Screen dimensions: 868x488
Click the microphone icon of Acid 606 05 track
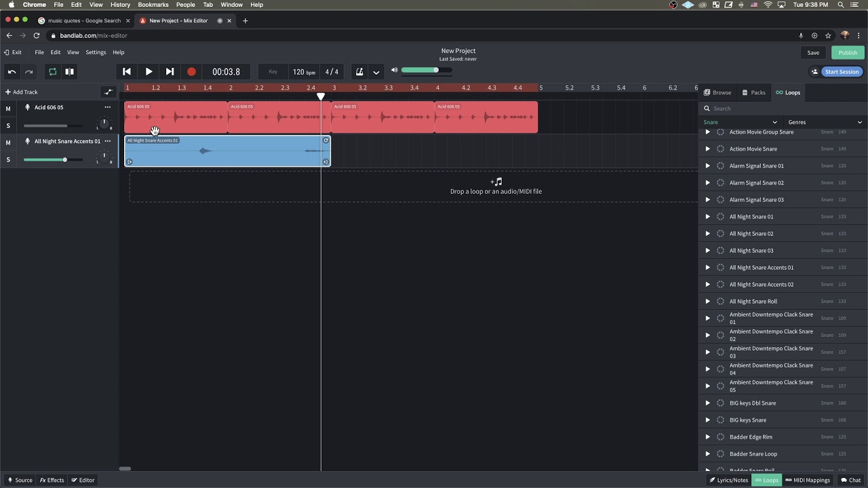27,107
